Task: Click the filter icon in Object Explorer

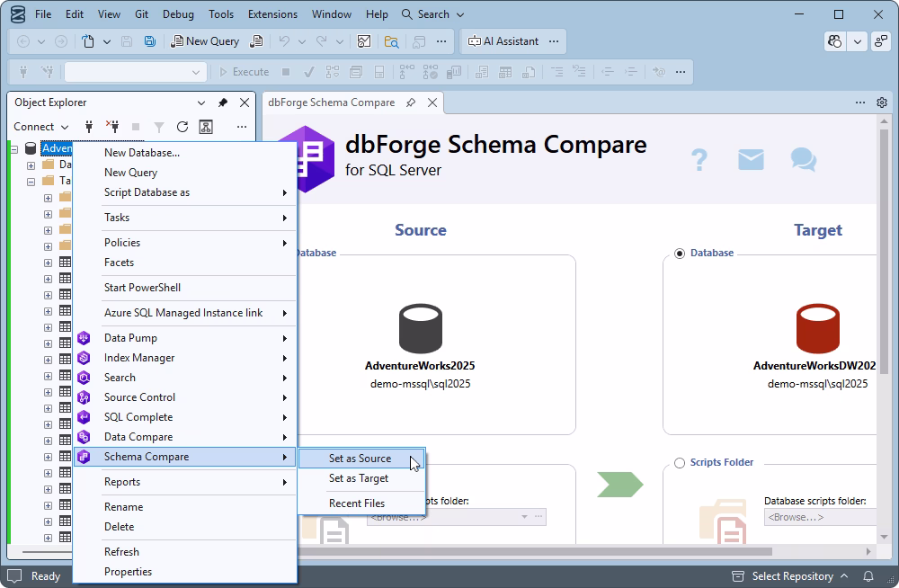Action: [159, 127]
